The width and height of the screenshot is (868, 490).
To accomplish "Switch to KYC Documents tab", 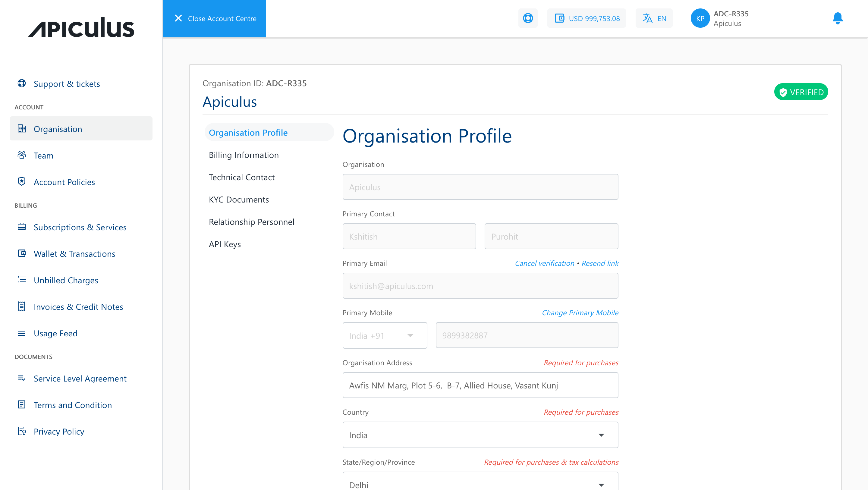I will [239, 199].
